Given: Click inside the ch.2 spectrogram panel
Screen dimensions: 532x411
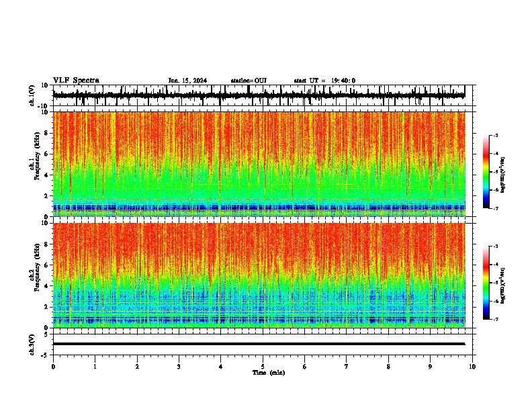Looking at the screenshot, I should [259, 275].
